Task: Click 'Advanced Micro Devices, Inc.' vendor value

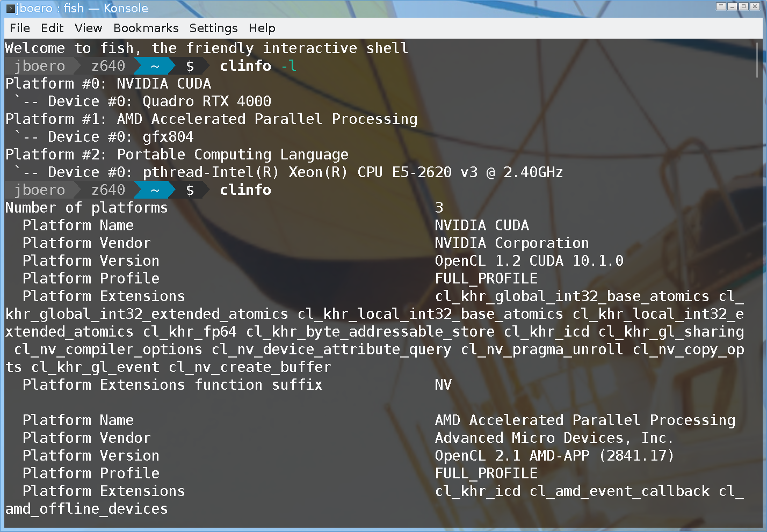Action: (x=554, y=438)
